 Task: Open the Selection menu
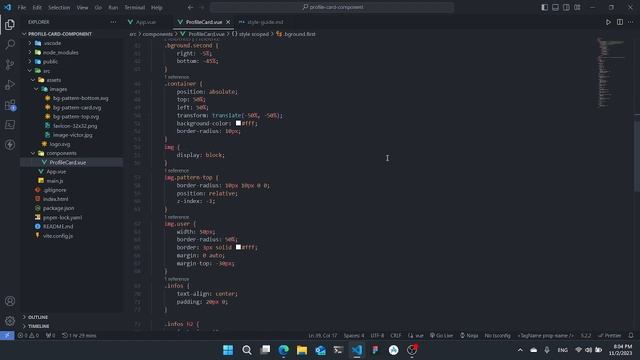[59, 7]
